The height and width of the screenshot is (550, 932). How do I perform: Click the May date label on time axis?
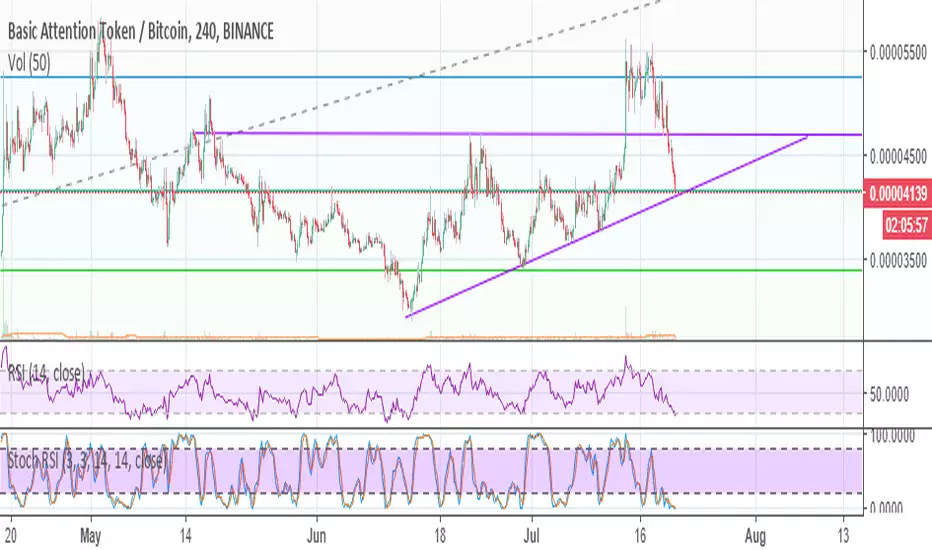tap(90, 536)
